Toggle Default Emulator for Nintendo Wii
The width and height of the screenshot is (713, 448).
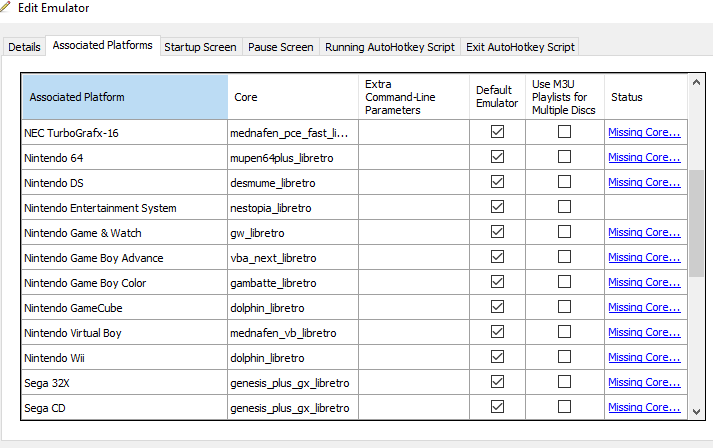[x=497, y=357]
